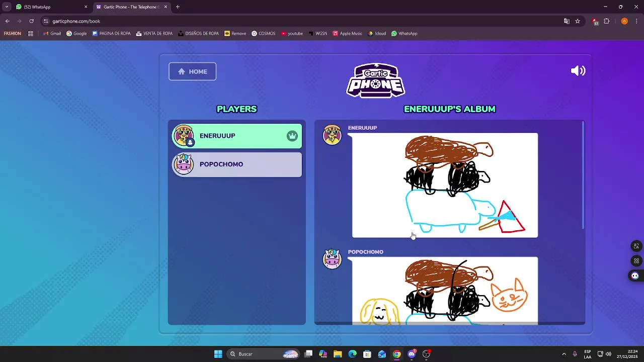This screenshot has width=644, height=362.
Task: Open the PAGINA DE ROPA bookmark
Action: 111,34
